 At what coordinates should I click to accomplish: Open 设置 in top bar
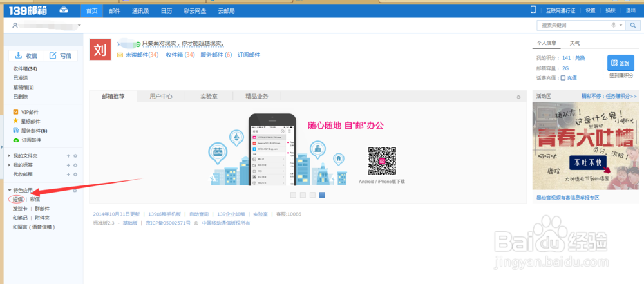click(591, 11)
